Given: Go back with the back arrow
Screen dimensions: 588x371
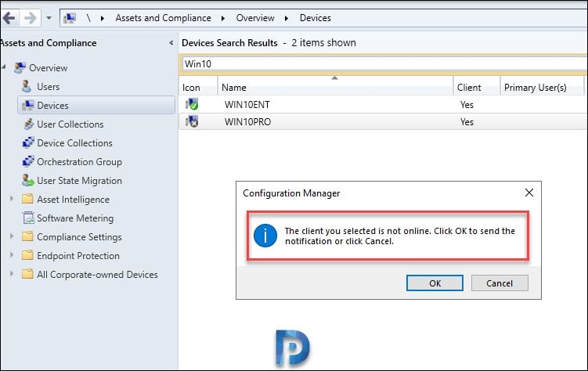Looking at the screenshot, I should [x=9, y=18].
